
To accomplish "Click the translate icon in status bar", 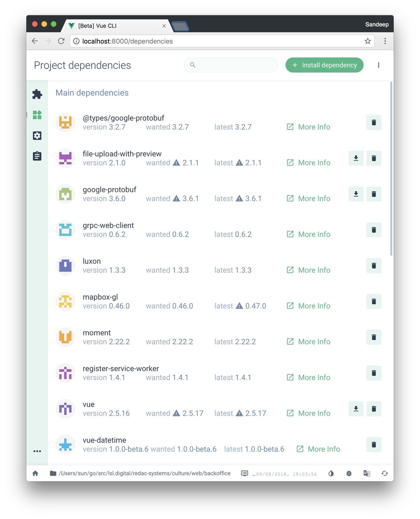I will 367,473.
